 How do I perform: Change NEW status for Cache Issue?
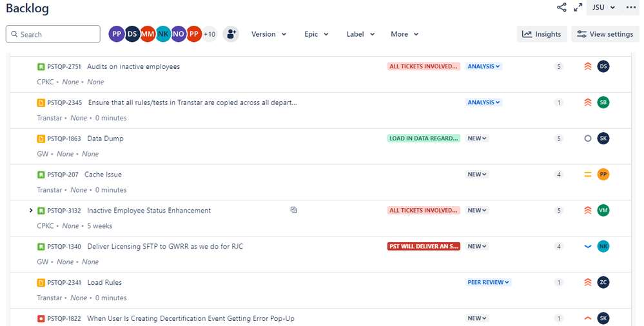click(477, 175)
